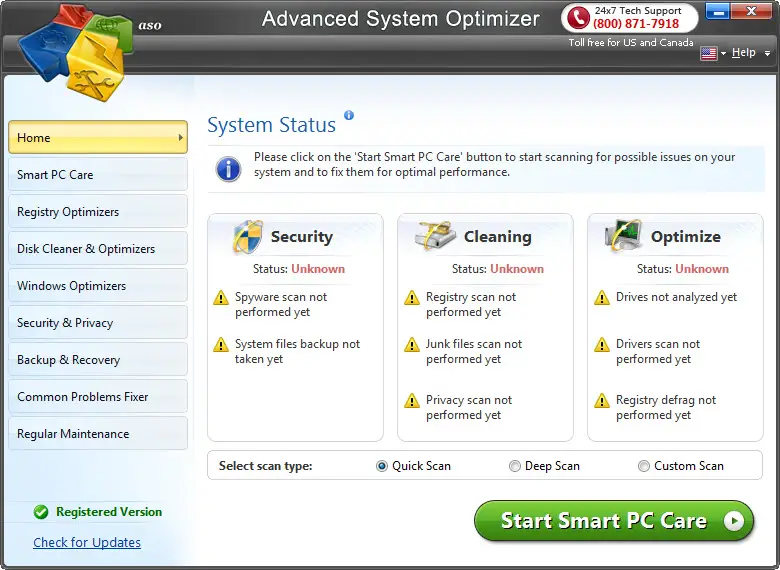The height and width of the screenshot is (570, 780).
Task: Click the tech support phone number (800) 871-7918
Action: coord(636,23)
